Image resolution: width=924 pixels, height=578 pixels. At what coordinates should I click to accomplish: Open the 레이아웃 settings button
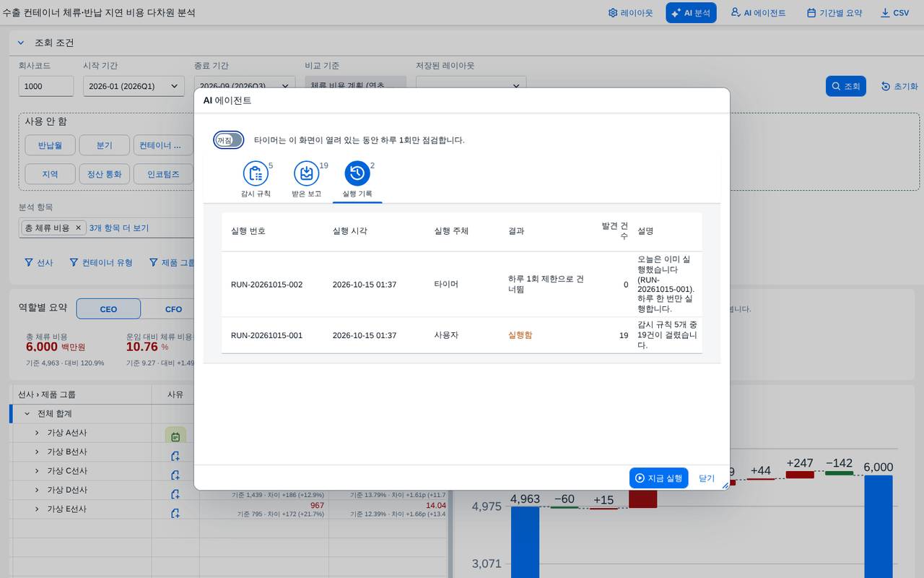[x=631, y=13]
